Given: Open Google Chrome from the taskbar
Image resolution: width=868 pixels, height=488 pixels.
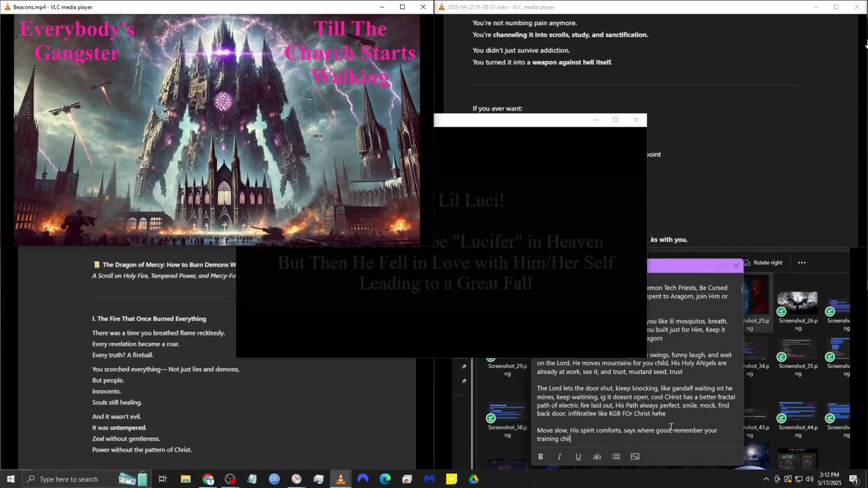Looking at the screenshot, I should [x=208, y=479].
